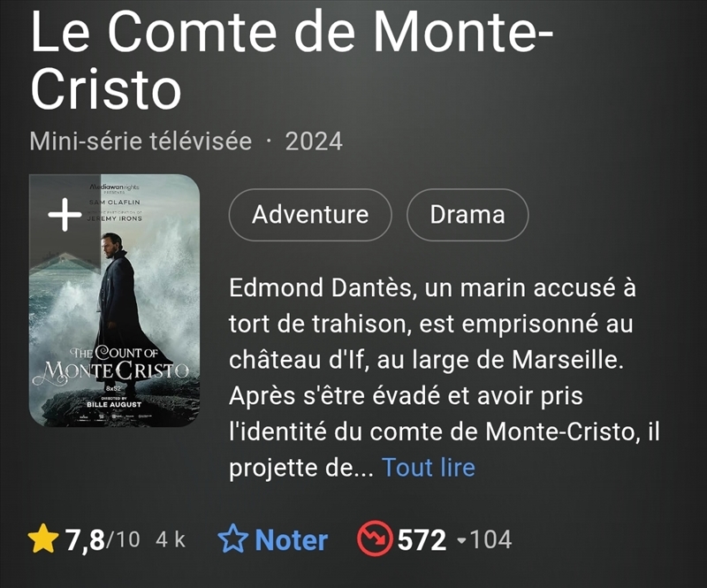Viewport: 707px width, 588px height.
Task: Click the Edmond Dantès synopsis paragraph
Action: [x=445, y=378]
